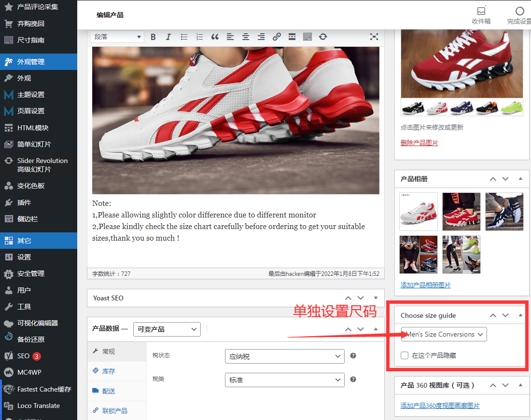Open the product type dropdown

[x=167, y=329]
